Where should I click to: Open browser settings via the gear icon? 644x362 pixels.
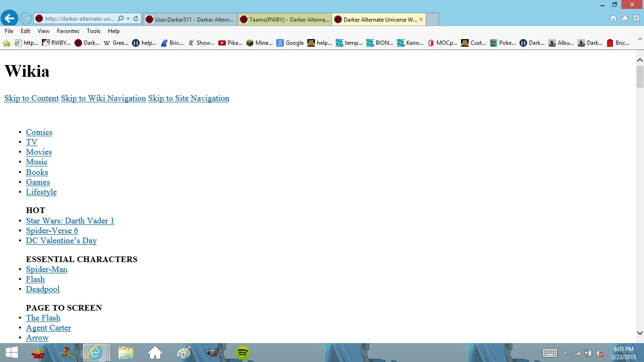pos(636,17)
